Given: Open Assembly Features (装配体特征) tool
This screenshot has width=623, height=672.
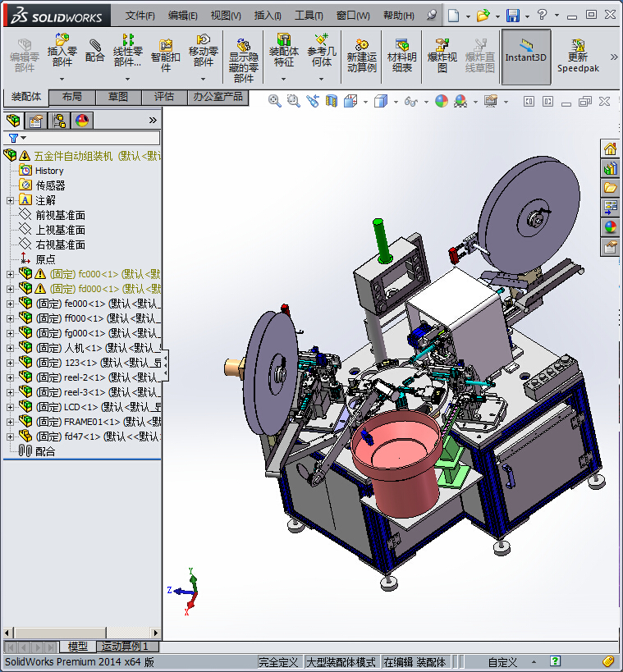Looking at the screenshot, I should pos(283,50).
